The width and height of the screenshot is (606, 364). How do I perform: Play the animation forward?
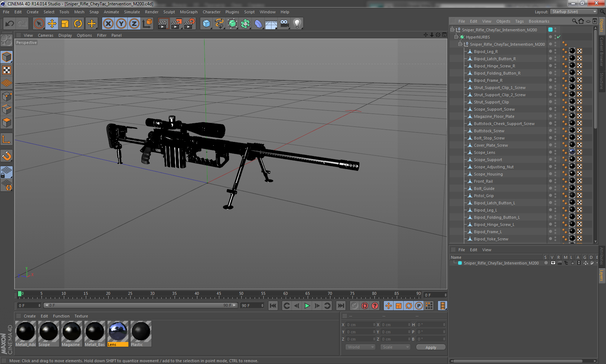coord(307,306)
